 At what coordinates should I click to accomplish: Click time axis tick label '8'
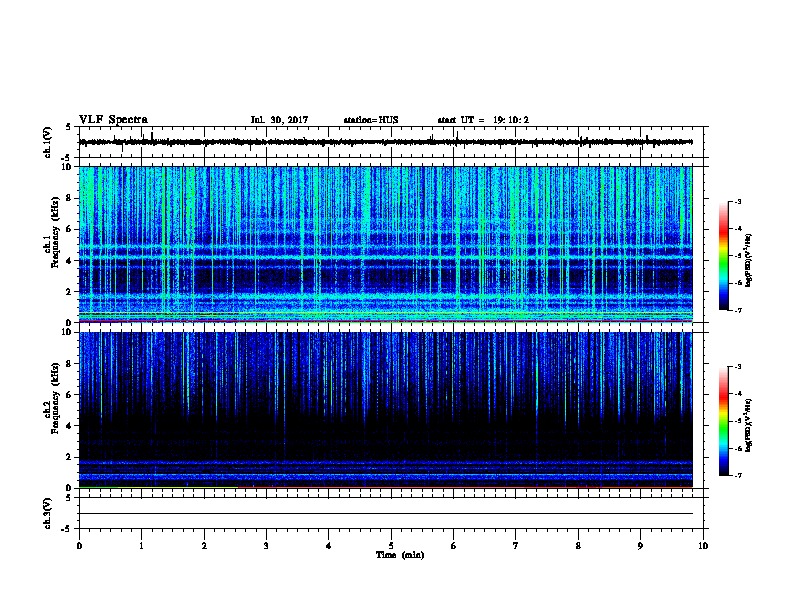click(x=578, y=546)
